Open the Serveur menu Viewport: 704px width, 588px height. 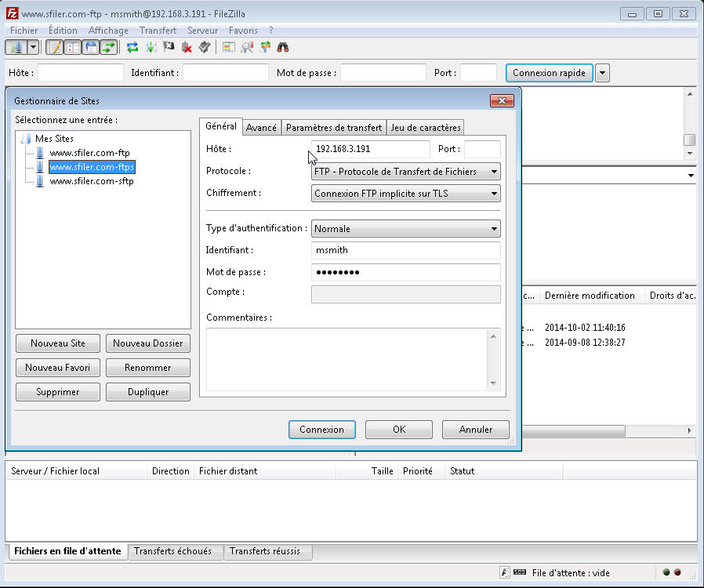pyautogui.click(x=202, y=31)
